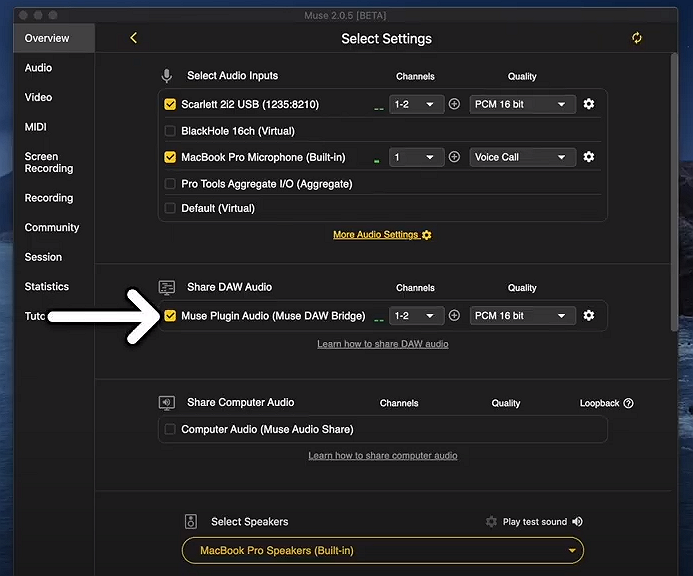
Task: Open Muse Plugin Audio PCM 16 bit dropdown
Action: tap(523, 316)
